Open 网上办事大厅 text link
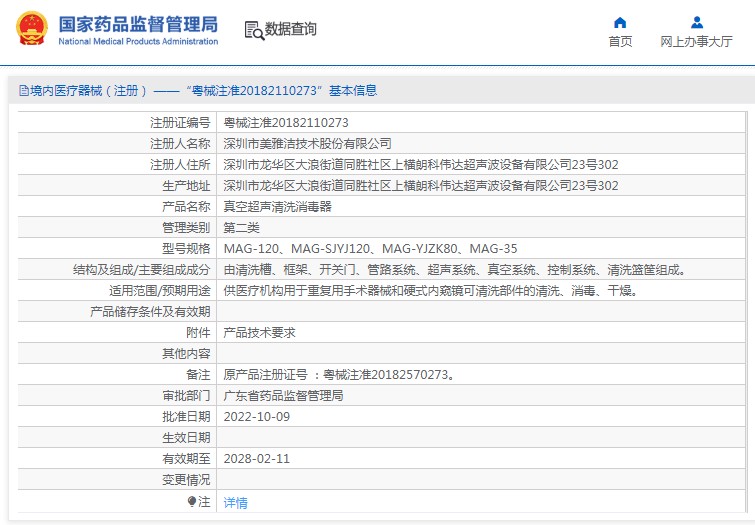Image resolution: width=755 pixels, height=525 pixels. (696, 41)
